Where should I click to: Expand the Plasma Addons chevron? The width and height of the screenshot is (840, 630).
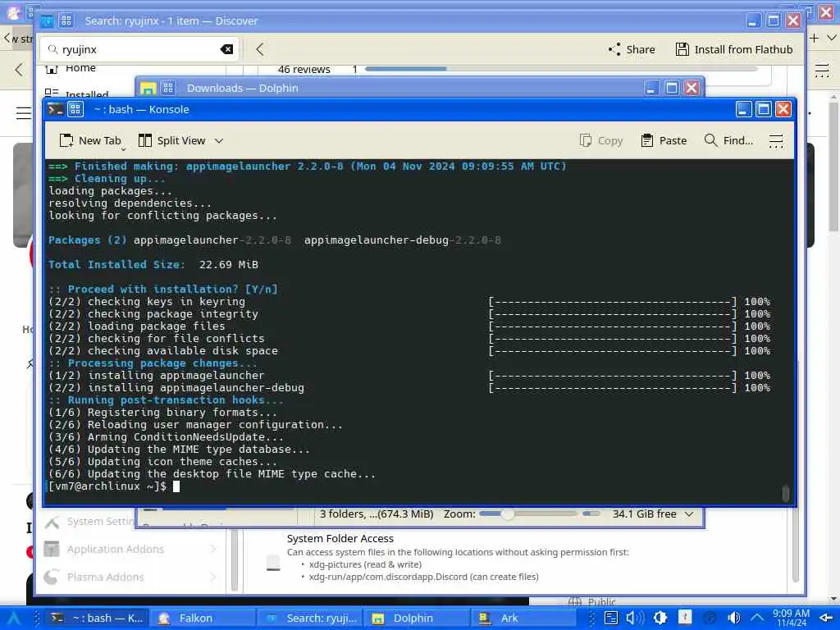point(213,577)
